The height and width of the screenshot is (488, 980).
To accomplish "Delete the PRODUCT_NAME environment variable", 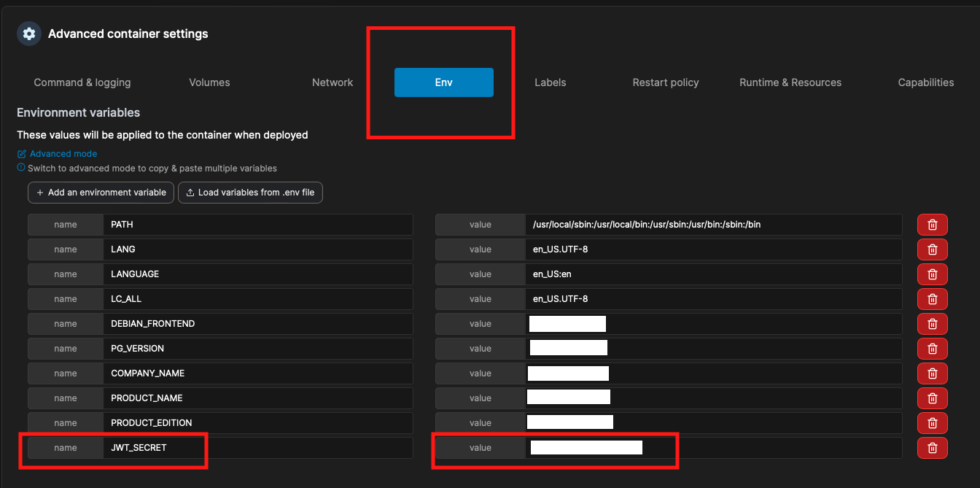I will pyautogui.click(x=932, y=398).
